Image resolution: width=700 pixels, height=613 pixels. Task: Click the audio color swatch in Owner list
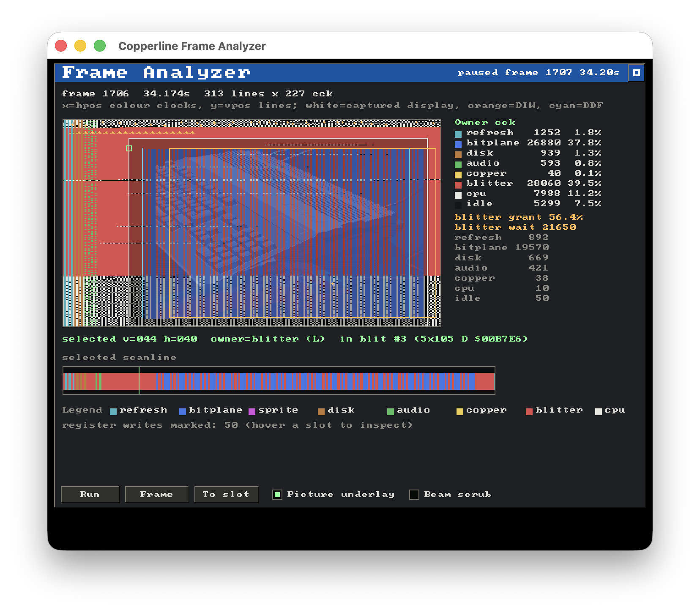tap(458, 164)
